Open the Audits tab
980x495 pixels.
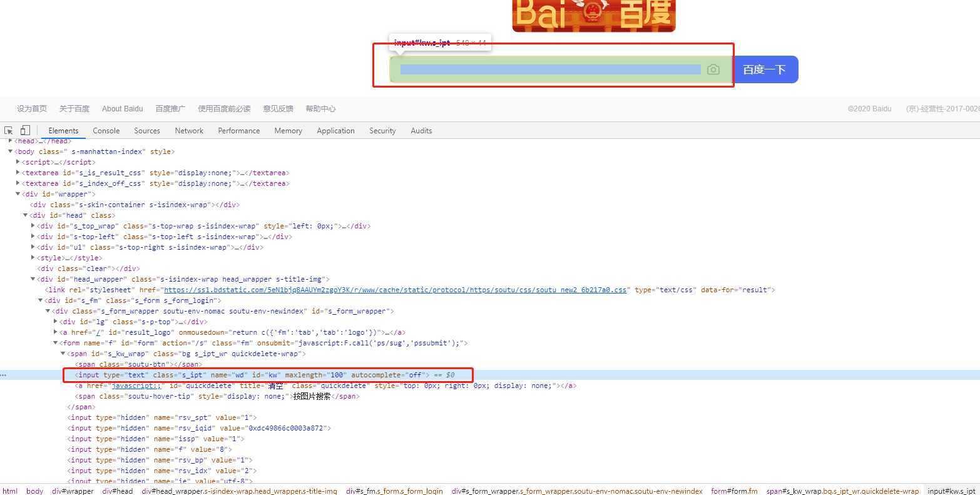coord(421,131)
